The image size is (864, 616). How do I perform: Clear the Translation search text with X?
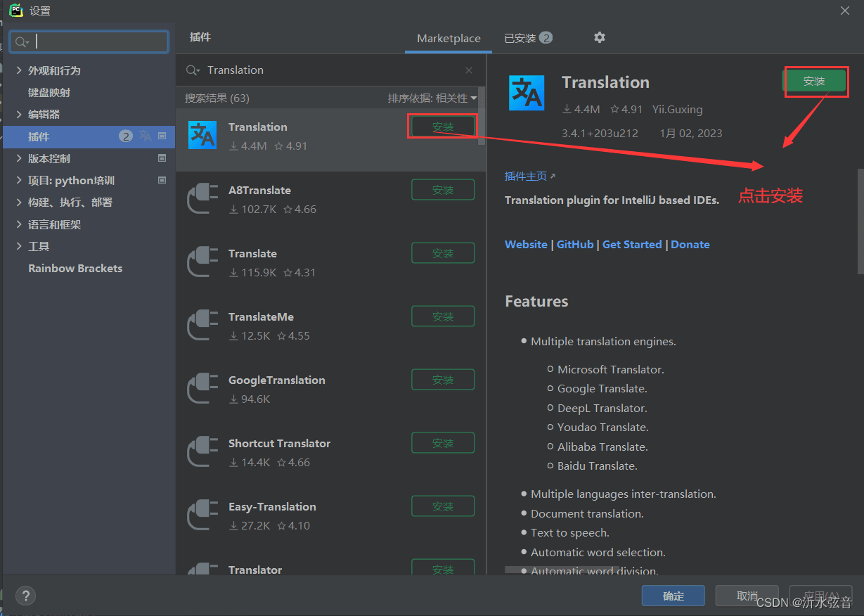pos(469,70)
